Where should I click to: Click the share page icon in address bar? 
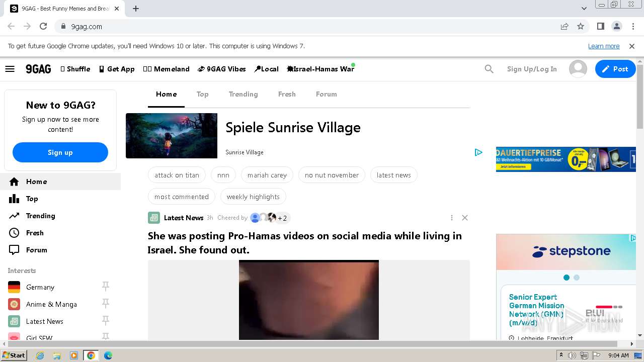565,27
